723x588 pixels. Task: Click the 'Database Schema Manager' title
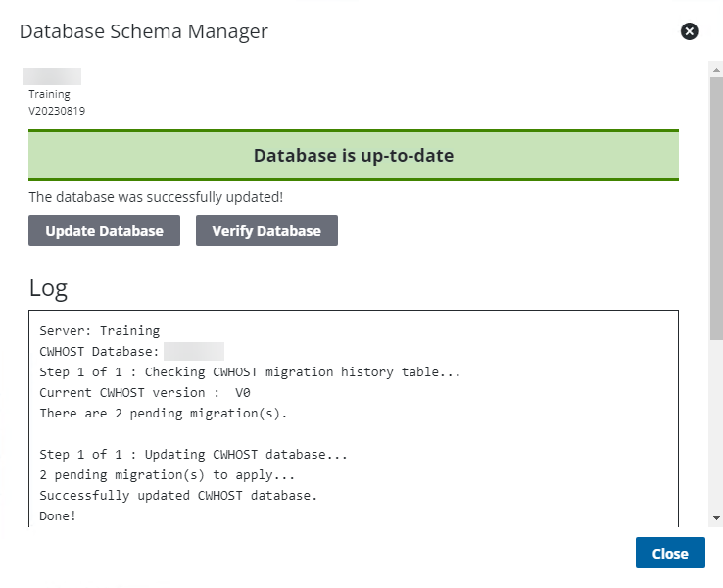144,31
